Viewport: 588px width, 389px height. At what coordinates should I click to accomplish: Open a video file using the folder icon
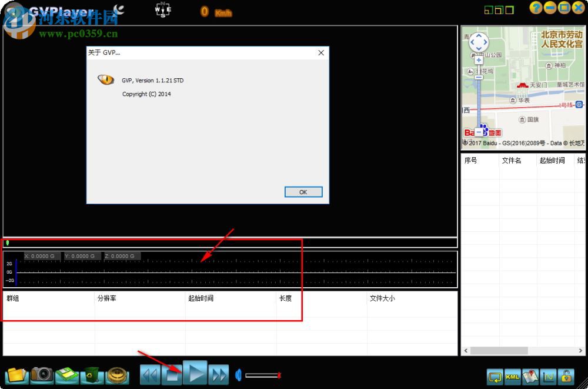click(15, 375)
